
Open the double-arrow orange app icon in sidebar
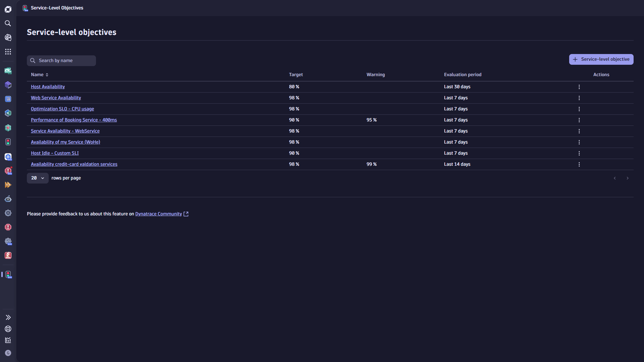pos(8,185)
